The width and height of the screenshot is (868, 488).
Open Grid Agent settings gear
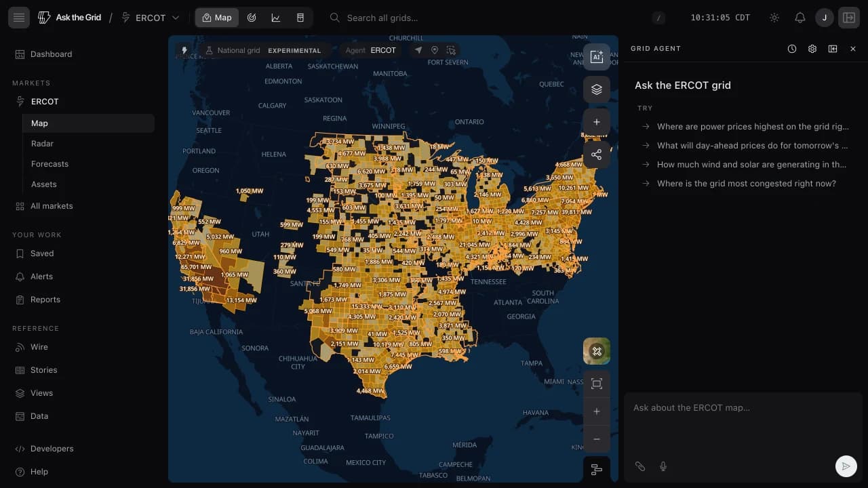[812, 49]
